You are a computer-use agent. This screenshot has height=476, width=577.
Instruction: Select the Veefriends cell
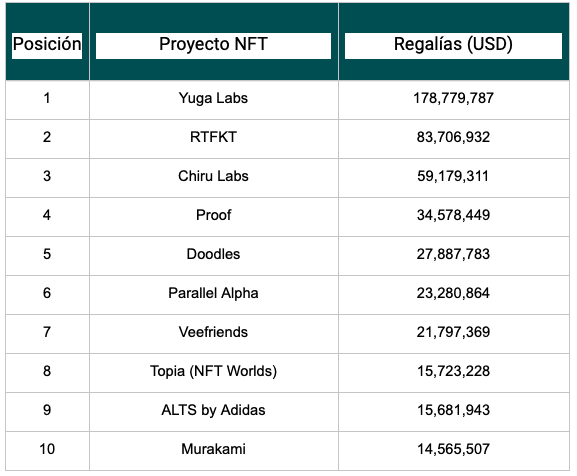tap(214, 334)
